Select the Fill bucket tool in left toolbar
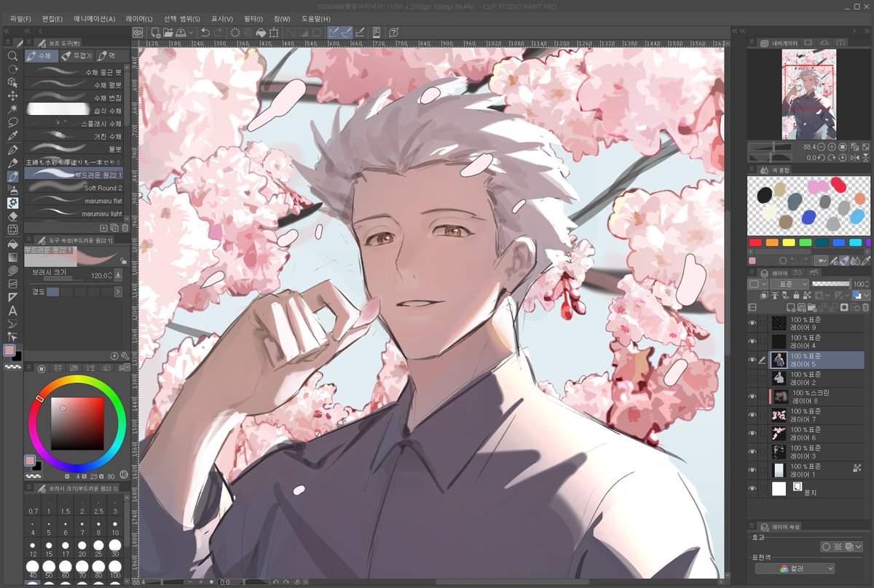The height and width of the screenshot is (588, 874). 12,243
